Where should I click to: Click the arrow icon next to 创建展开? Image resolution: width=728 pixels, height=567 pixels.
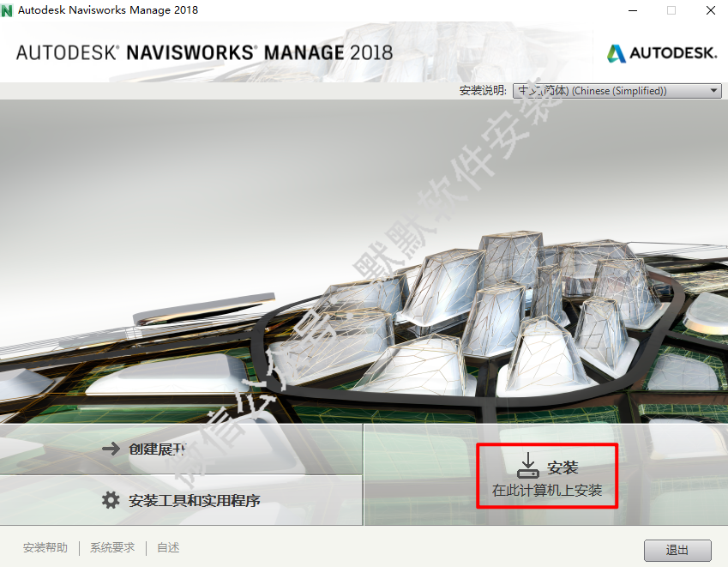coord(111,449)
